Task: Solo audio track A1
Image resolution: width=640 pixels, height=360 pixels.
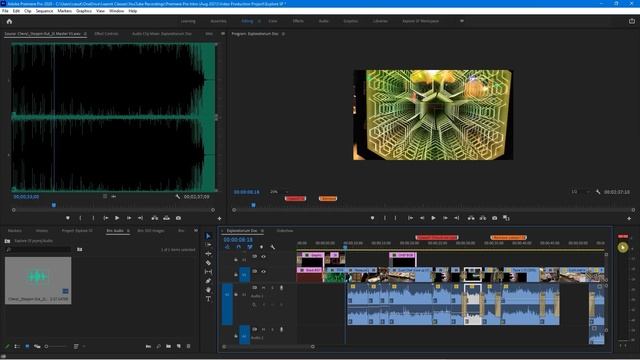Action: tap(272, 288)
